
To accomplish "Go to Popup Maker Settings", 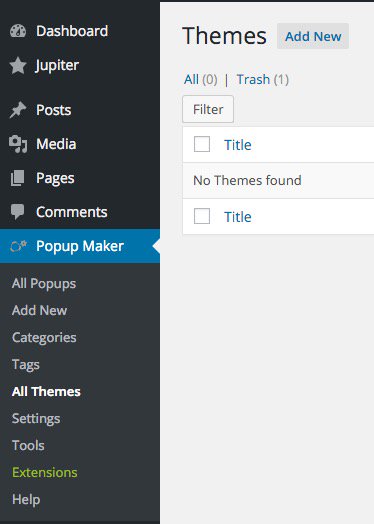I will pos(36,419).
